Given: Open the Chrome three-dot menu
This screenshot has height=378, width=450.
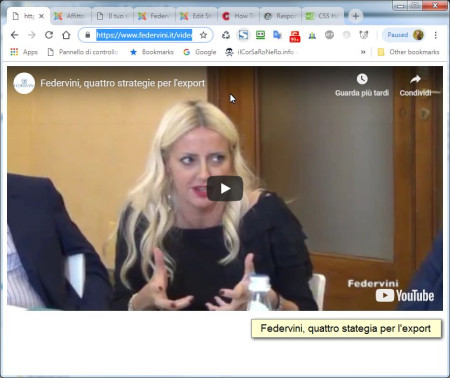Looking at the screenshot, I should coord(435,35).
